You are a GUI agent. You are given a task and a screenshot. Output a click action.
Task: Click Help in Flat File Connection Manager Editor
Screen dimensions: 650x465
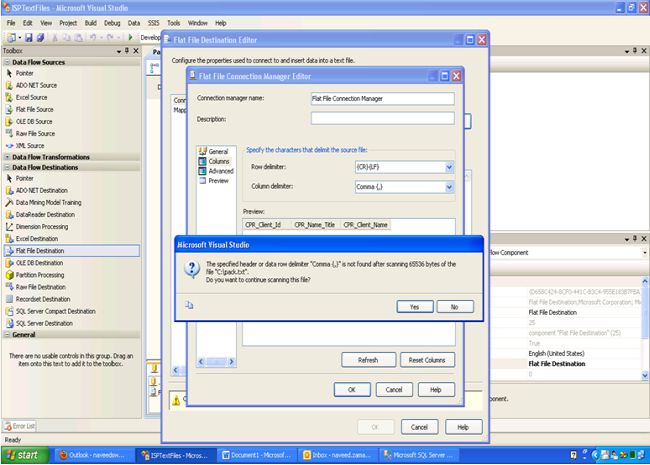(x=436, y=390)
